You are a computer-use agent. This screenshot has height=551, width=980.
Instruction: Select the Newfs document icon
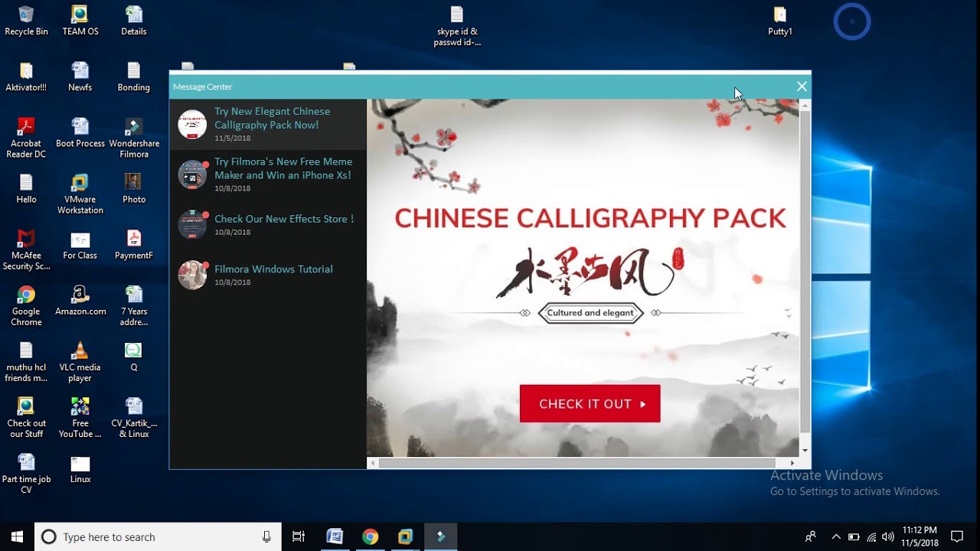tap(80, 77)
